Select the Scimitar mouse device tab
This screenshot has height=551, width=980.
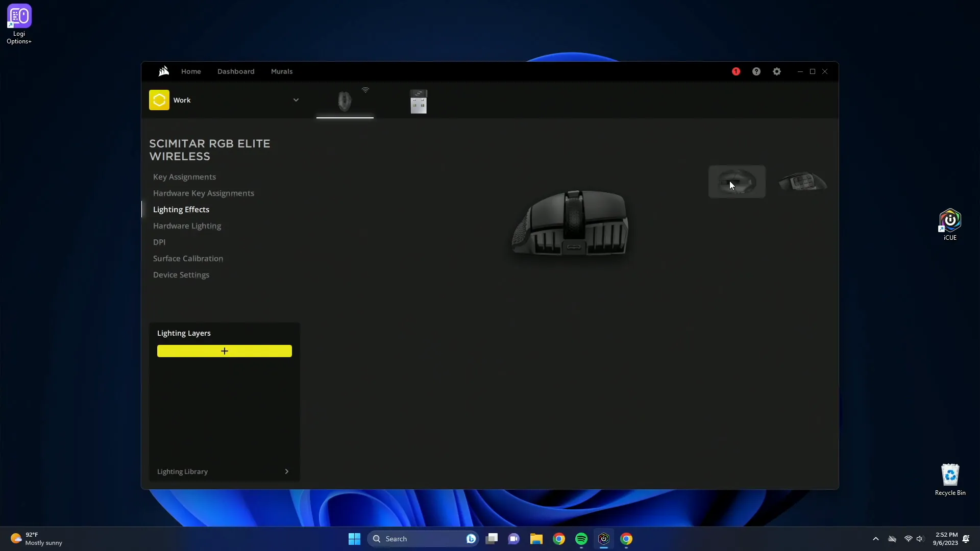(x=345, y=101)
